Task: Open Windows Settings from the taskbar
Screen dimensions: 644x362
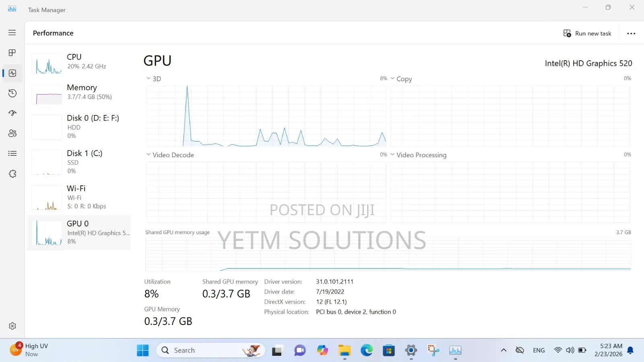Action: 411,350
